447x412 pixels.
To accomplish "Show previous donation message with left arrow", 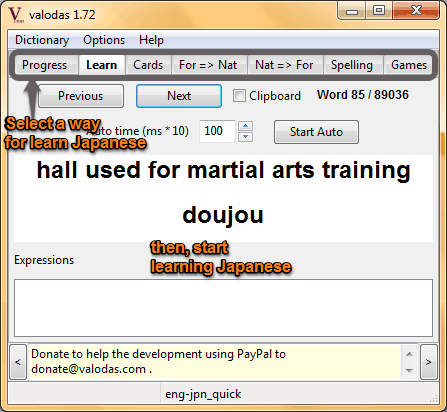I will pyautogui.click(x=18, y=362).
